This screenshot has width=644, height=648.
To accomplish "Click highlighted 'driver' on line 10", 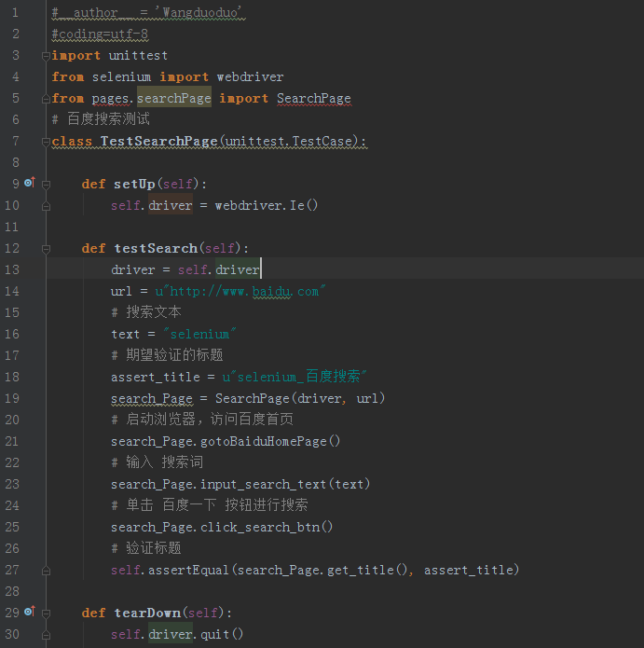I will 171,206.
